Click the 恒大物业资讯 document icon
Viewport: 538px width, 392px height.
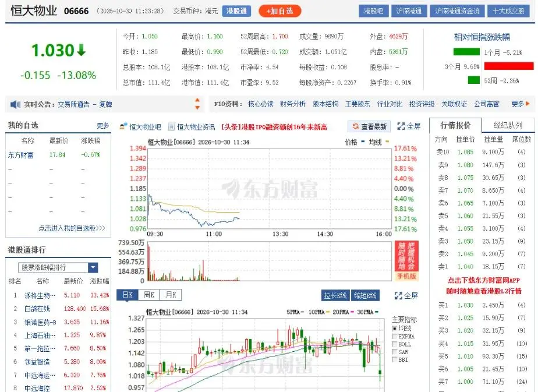[x=171, y=126]
